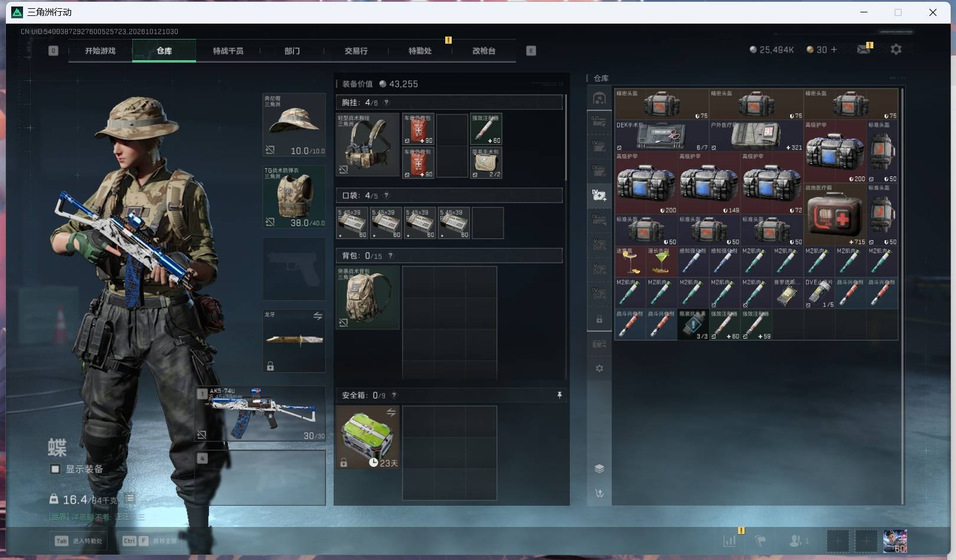
Task: Click the sort storage icon below layers
Action: tap(599, 493)
